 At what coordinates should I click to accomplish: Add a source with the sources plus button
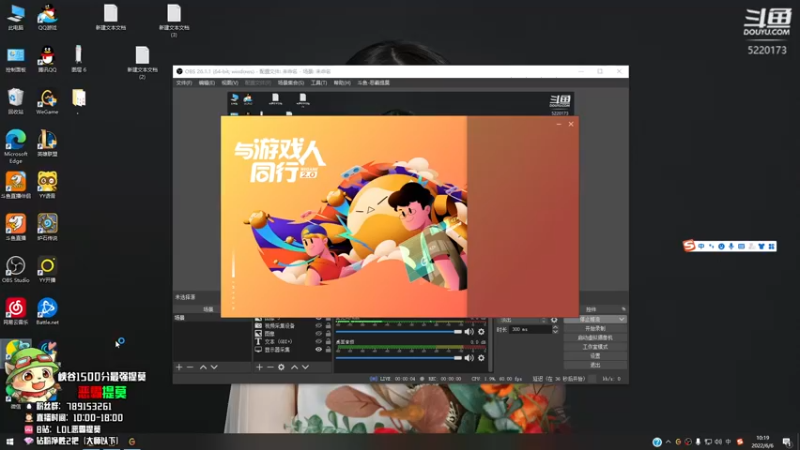[x=259, y=367]
